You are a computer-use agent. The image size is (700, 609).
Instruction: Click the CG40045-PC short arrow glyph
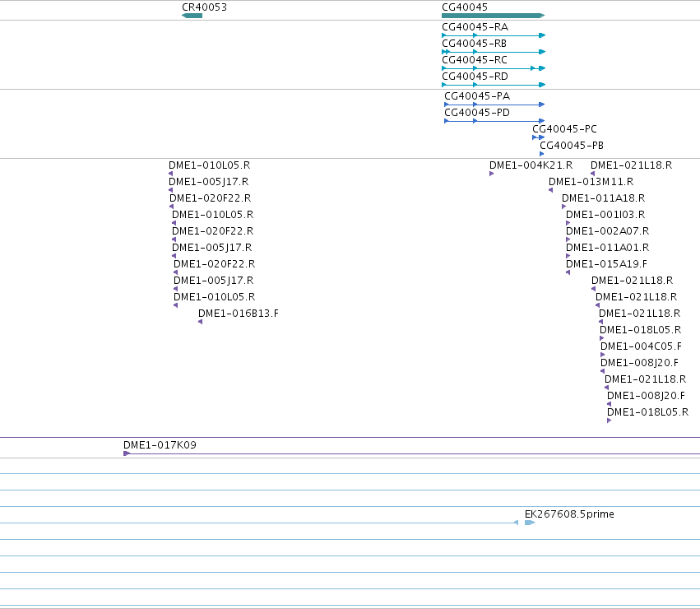click(x=539, y=137)
